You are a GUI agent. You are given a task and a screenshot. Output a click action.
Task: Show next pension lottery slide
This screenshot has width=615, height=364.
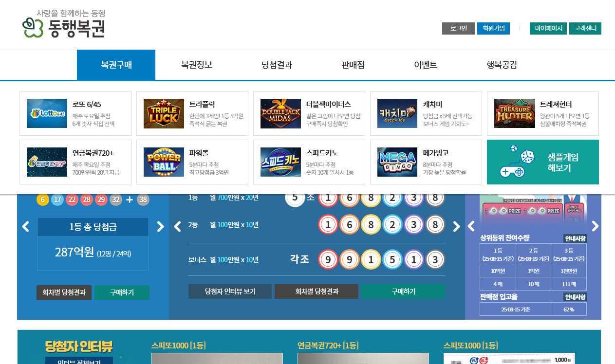(456, 226)
